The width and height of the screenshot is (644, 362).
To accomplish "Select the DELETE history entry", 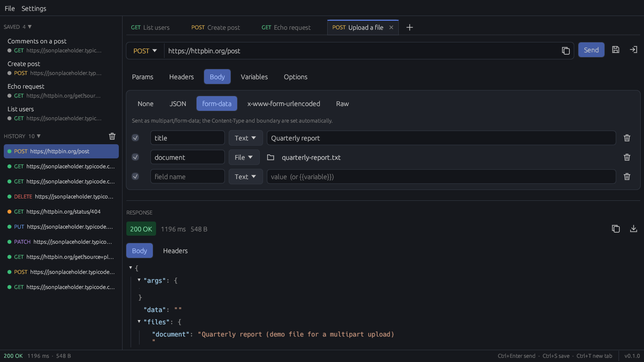I will [x=61, y=197].
